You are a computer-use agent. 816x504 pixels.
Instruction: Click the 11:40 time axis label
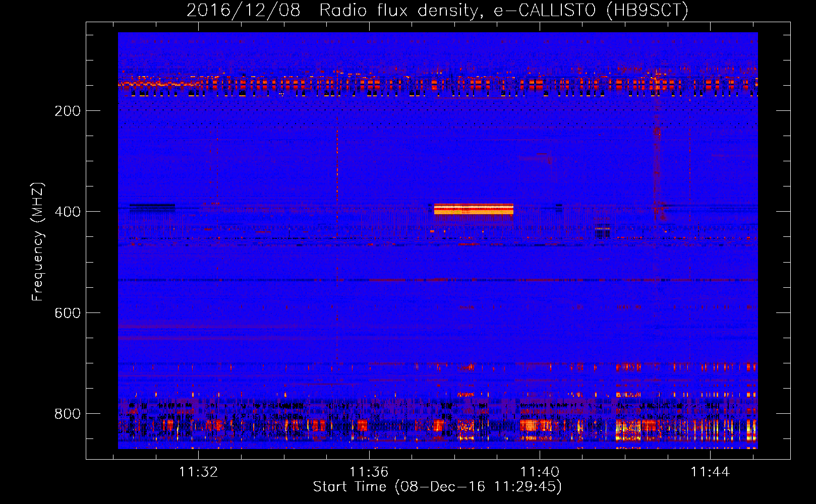coord(540,472)
